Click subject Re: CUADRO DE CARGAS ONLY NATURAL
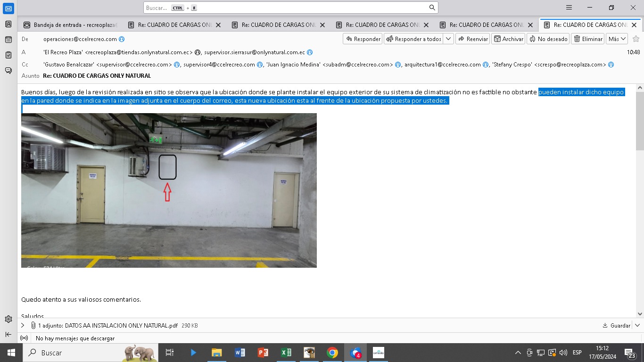 97,75
